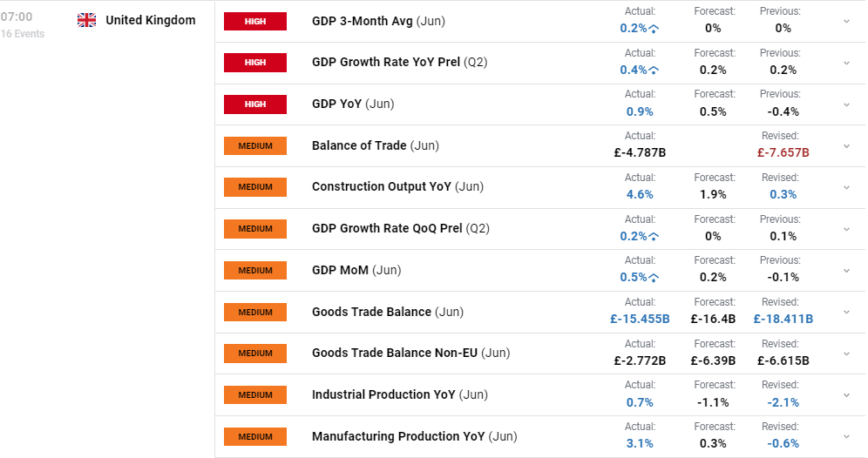
Task: Click the HIGH impact badge for GDP YoY
Action: pos(255,104)
